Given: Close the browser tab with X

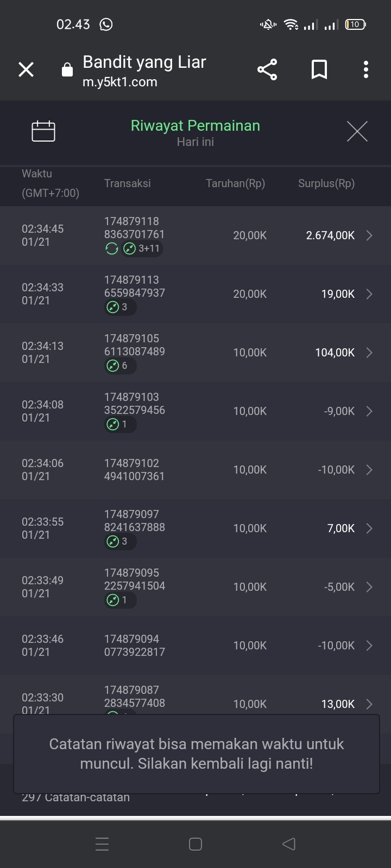Looking at the screenshot, I should click(26, 69).
